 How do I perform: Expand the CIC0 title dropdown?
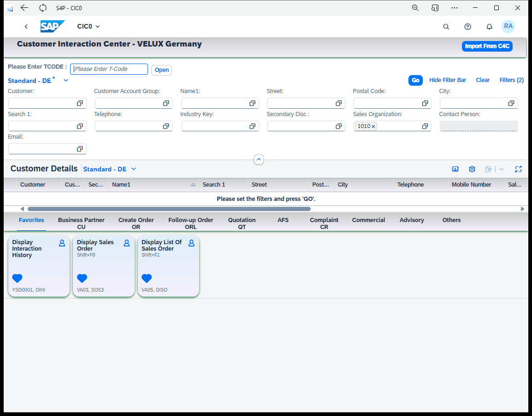[97, 26]
